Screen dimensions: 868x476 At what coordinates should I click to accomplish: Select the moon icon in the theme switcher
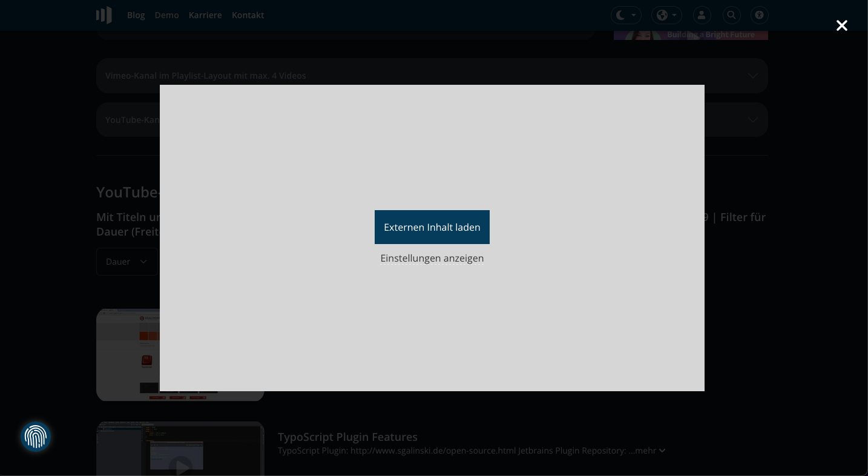click(x=620, y=15)
